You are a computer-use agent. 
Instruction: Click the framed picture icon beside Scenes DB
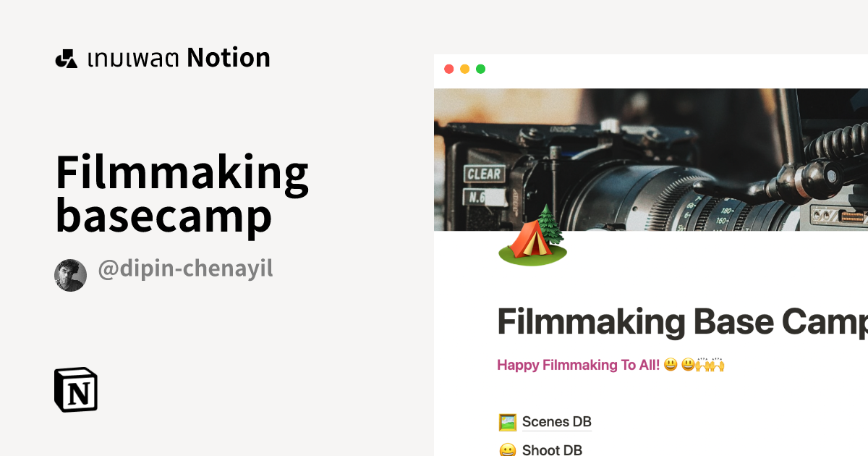pos(507,421)
